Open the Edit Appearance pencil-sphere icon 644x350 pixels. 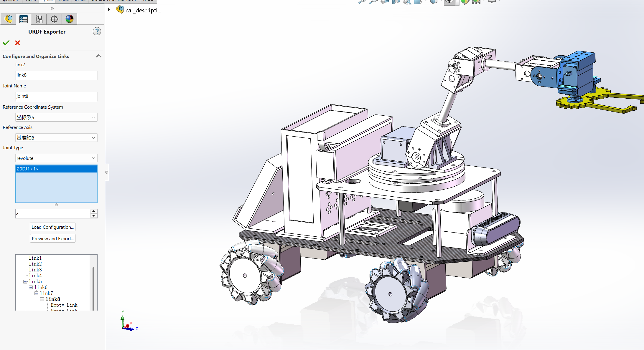(x=465, y=2)
